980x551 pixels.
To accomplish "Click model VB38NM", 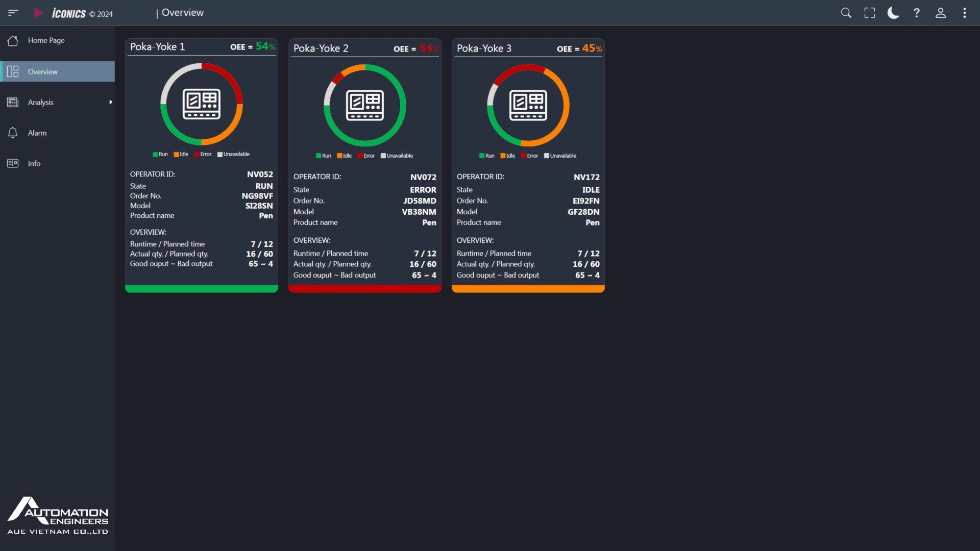I will (419, 212).
